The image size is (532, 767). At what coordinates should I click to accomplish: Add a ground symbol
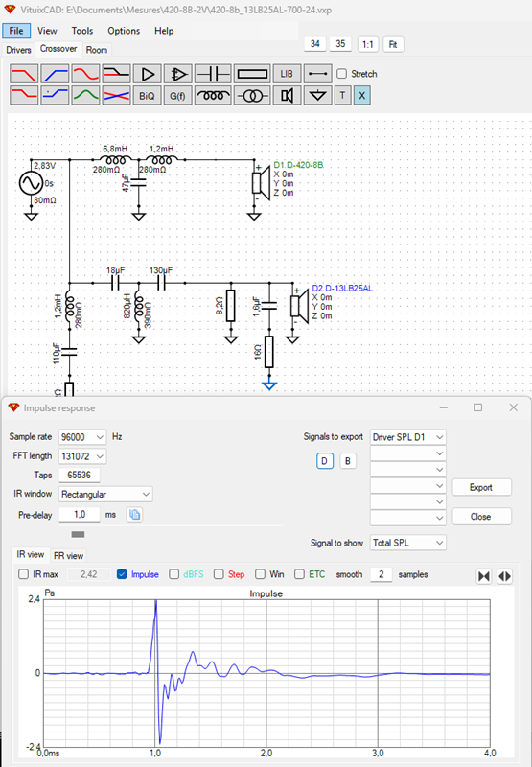point(318,95)
